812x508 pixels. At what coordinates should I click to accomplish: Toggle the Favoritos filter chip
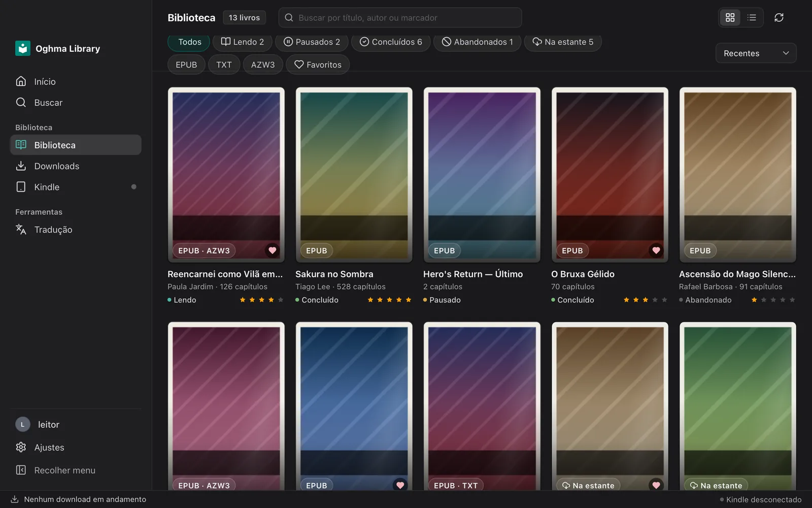(x=318, y=65)
